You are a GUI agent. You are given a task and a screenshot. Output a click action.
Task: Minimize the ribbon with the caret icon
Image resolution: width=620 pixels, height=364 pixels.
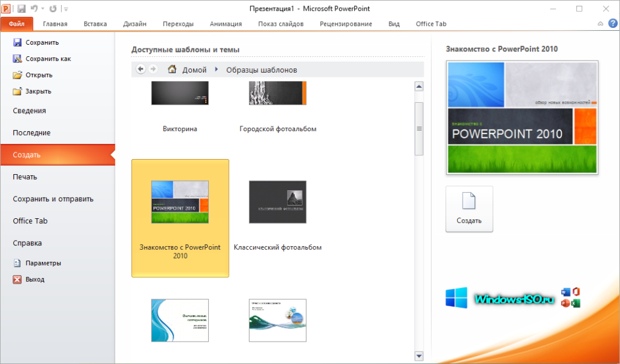[600, 24]
